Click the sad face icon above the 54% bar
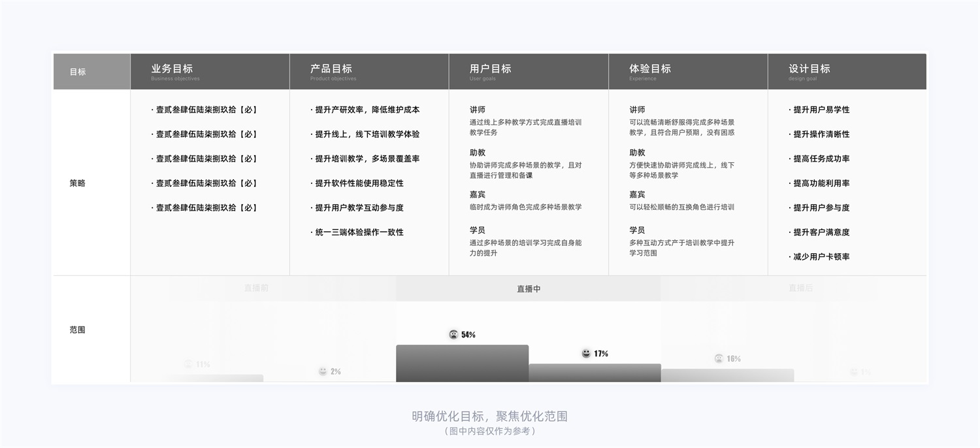This screenshot has height=448, width=980. click(x=455, y=334)
